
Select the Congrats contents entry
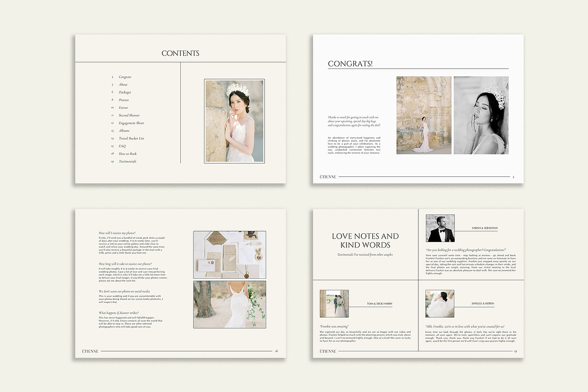(x=125, y=77)
